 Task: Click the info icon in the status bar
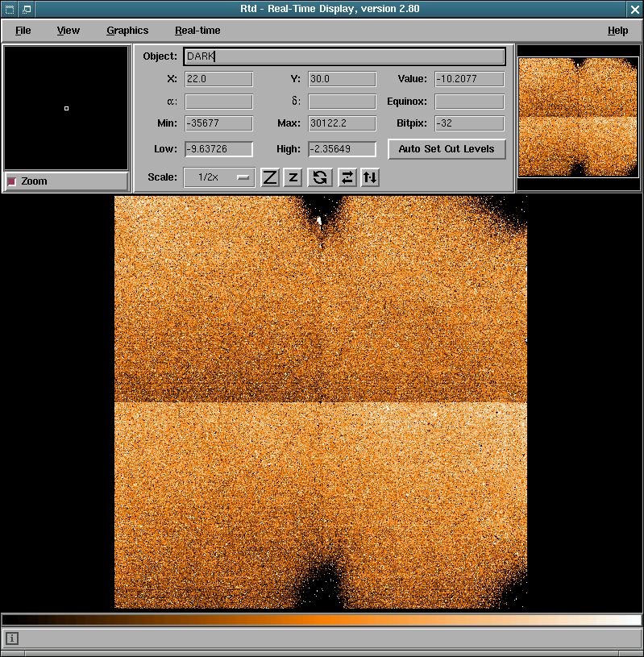tap(12, 638)
